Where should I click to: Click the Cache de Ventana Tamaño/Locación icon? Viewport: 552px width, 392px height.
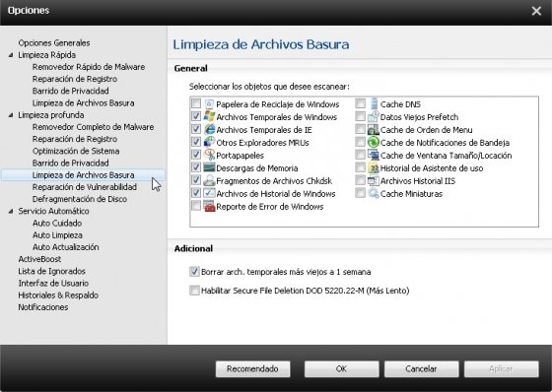[374, 155]
